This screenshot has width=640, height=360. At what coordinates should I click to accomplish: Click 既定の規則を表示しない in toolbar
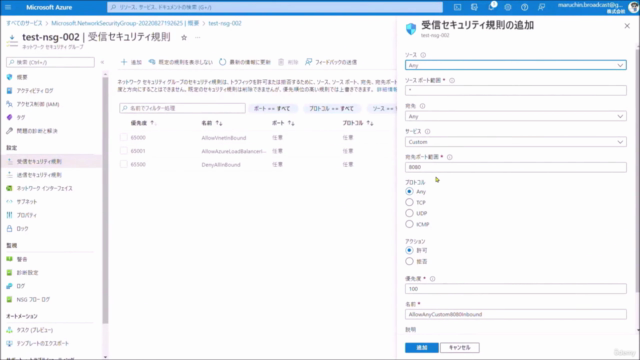click(x=180, y=62)
